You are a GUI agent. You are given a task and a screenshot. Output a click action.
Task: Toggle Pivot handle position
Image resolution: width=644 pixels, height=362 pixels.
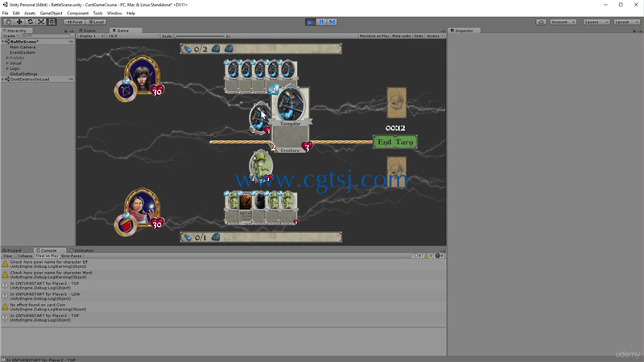[75, 22]
